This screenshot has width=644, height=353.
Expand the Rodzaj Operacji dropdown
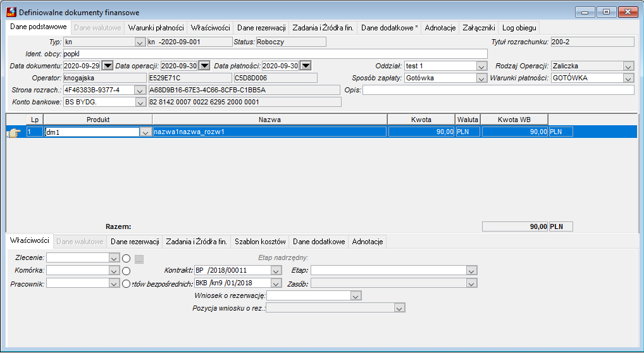[629, 66]
